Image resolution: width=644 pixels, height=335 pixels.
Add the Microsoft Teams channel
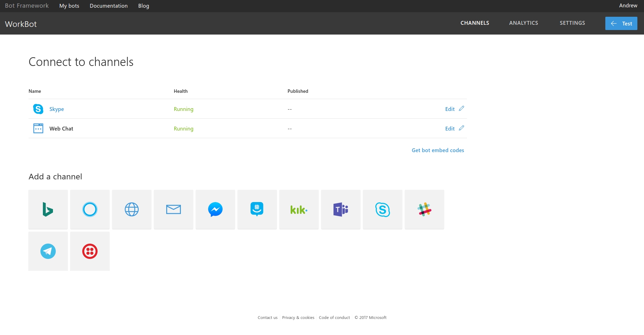pyautogui.click(x=341, y=209)
